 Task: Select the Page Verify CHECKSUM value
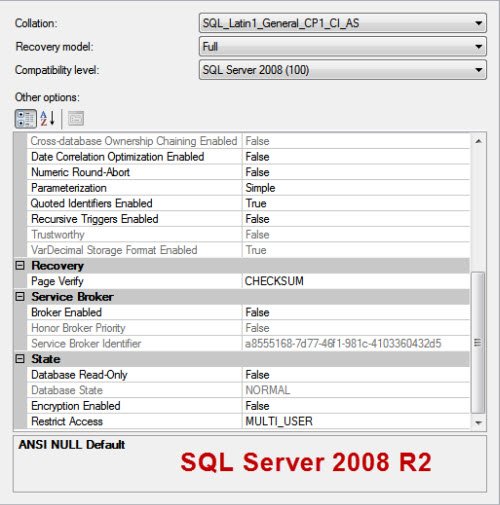pyautogui.click(x=356, y=281)
